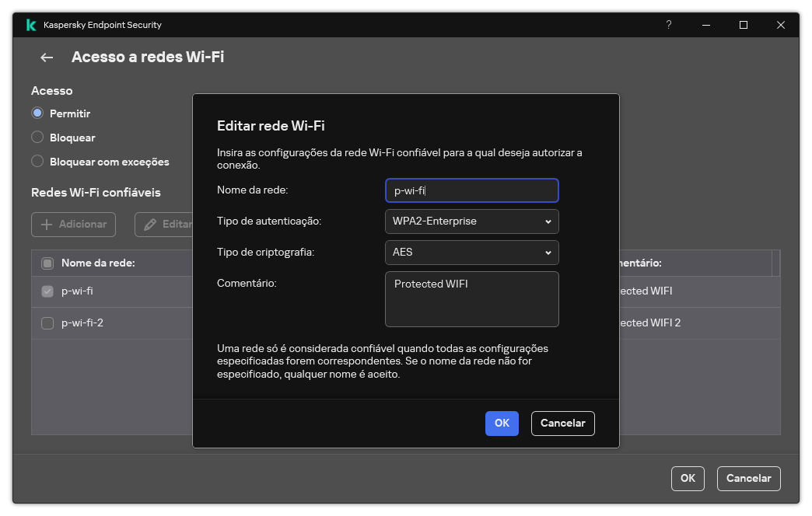The height and width of the screenshot is (516, 812).
Task: Click the Kaspersky logo in the title bar
Action: pyautogui.click(x=31, y=24)
